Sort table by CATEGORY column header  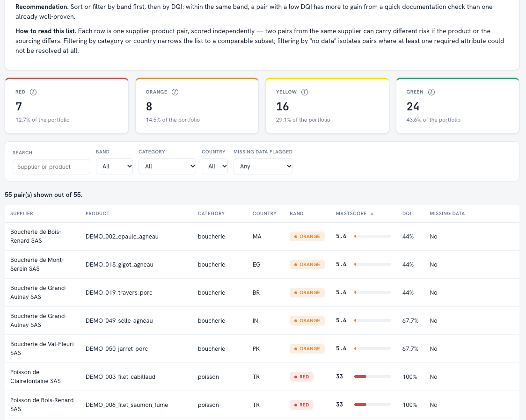tap(212, 214)
